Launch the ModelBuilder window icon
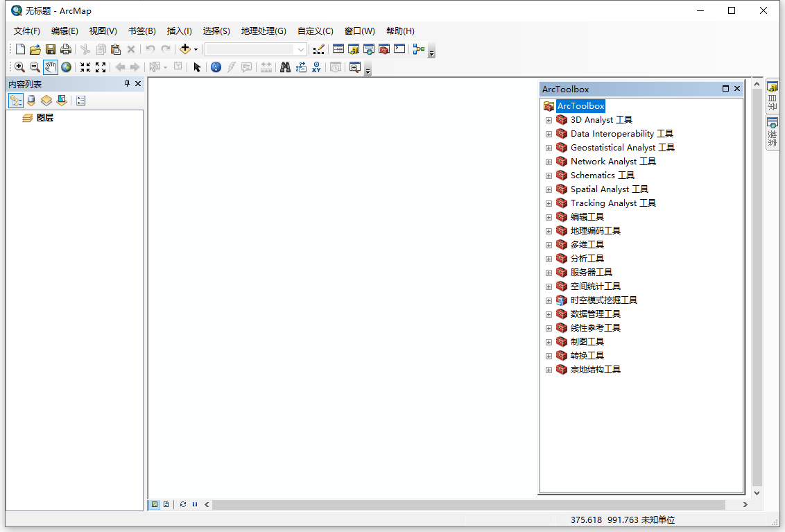The height and width of the screenshot is (532, 785). coord(419,49)
